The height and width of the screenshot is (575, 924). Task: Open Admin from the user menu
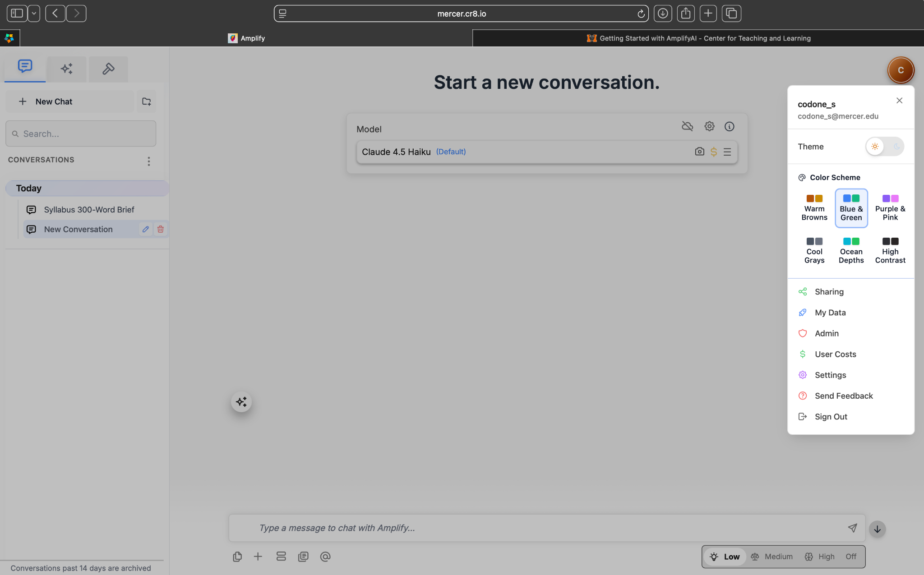pyautogui.click(x=851, y=333)
